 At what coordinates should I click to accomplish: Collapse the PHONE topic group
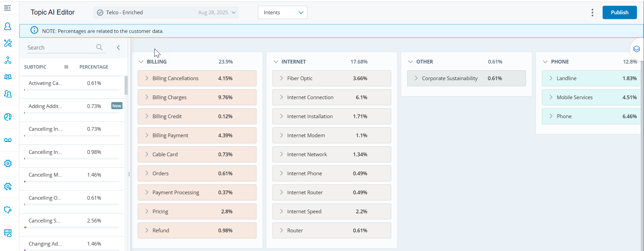point(545,62)
